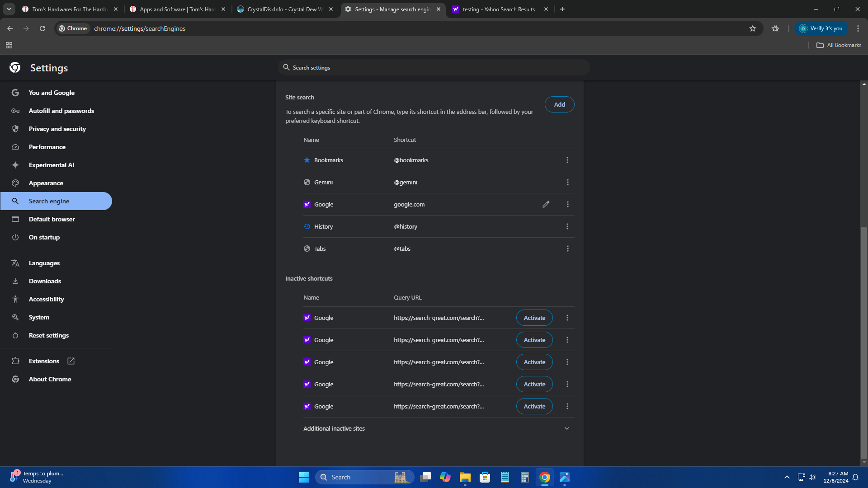Open Accessibility settings
Screen dimensions: 868x488
pos(56,299)
